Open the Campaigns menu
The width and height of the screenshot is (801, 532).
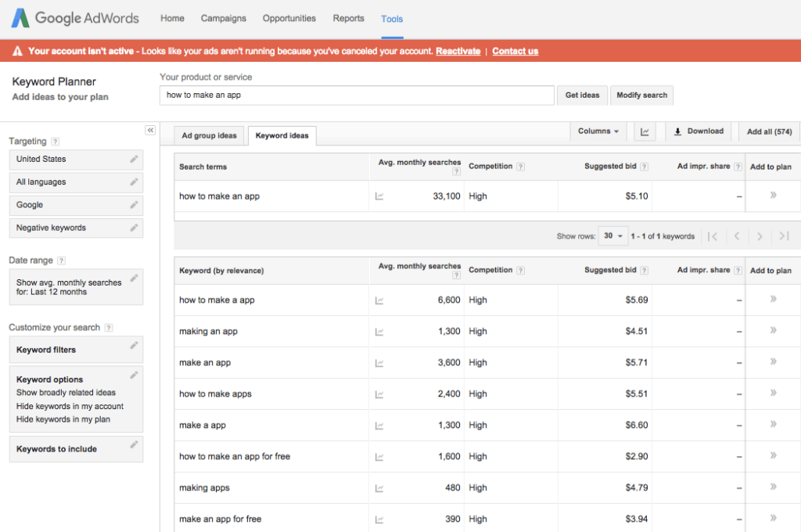pyautogui.click(x=223, y=19)
